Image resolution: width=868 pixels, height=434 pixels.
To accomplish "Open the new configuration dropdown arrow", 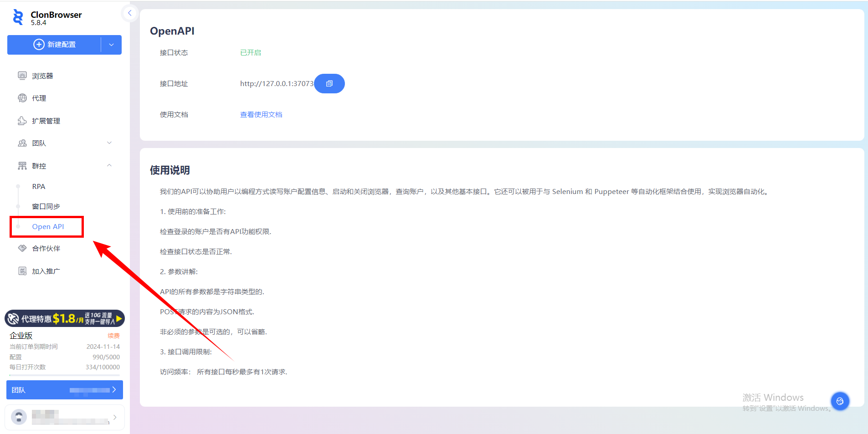I will coord(112,45).
